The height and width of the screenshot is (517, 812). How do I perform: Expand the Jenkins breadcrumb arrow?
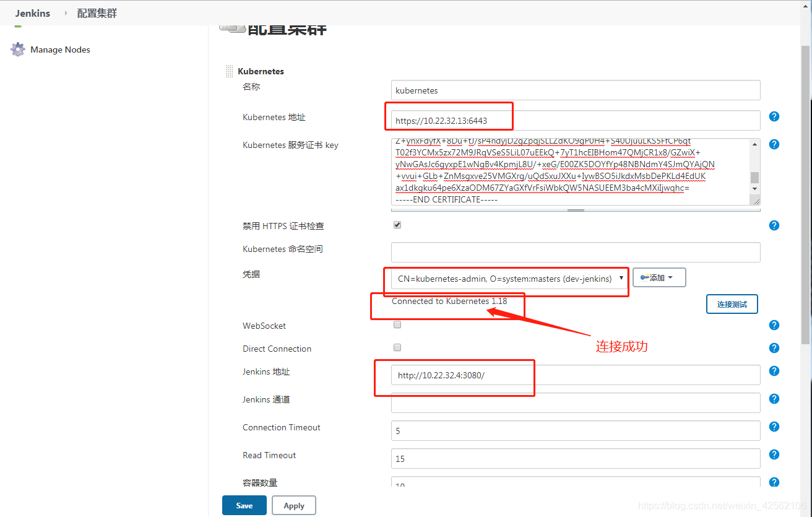coord(66,13)
